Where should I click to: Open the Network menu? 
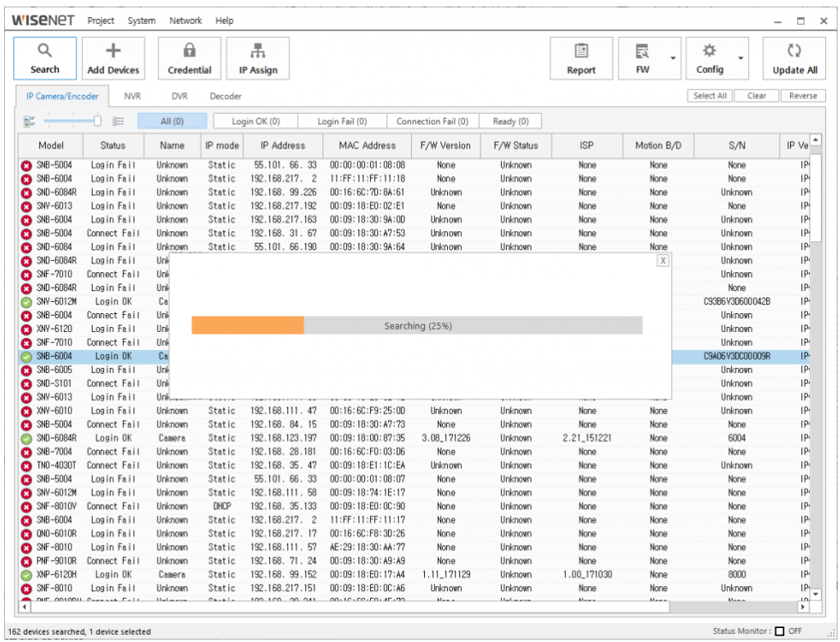pyautogui.click(x=185, y=20)
